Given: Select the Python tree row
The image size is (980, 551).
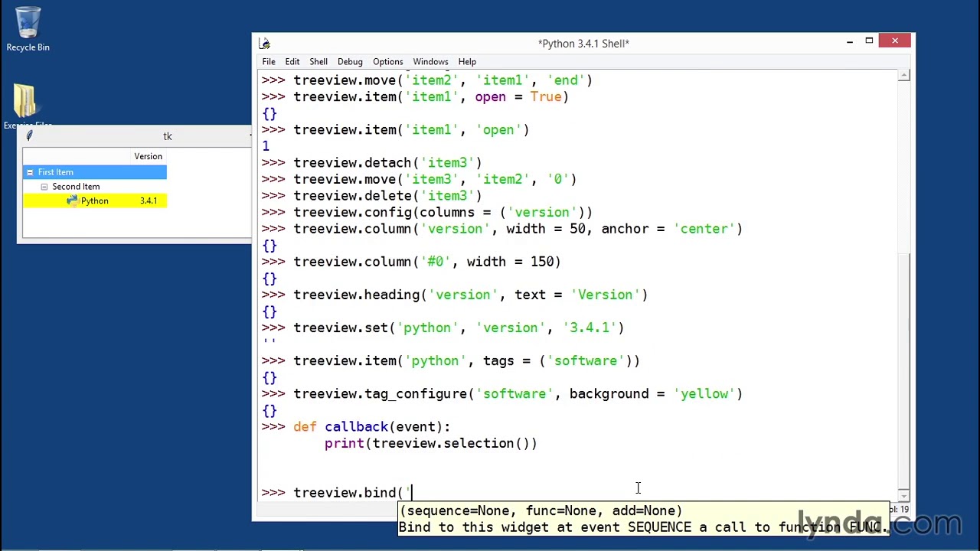Looking at the screenshot, I should click(x=95, y=201).
